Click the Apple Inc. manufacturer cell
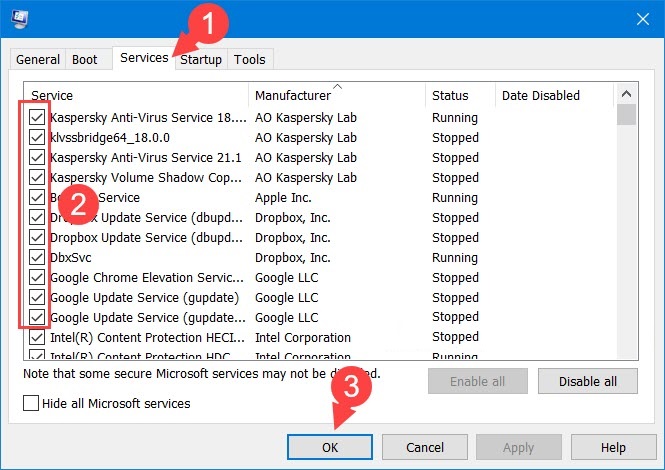665x470 pixels. pyautogui.click(x=283, y=198)
